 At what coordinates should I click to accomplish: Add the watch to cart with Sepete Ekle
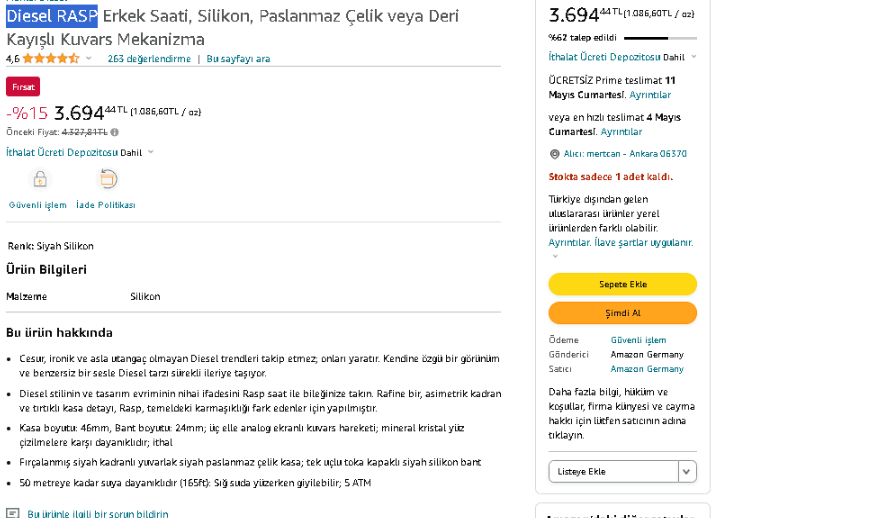622,284
